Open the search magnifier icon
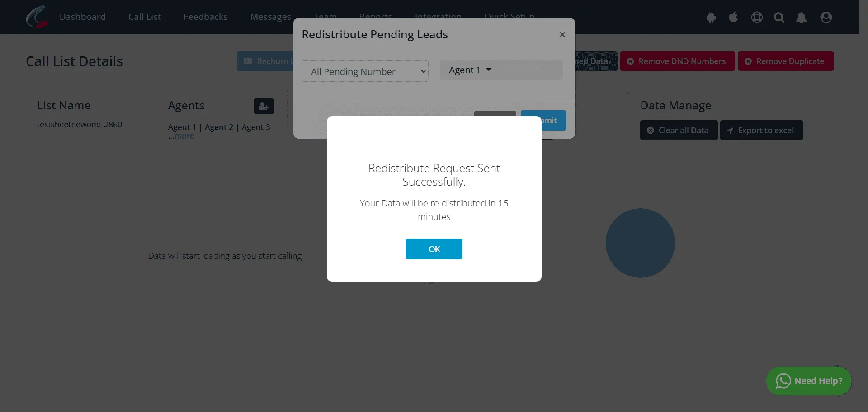Screen dimensions: 868x412 (779, 17)
